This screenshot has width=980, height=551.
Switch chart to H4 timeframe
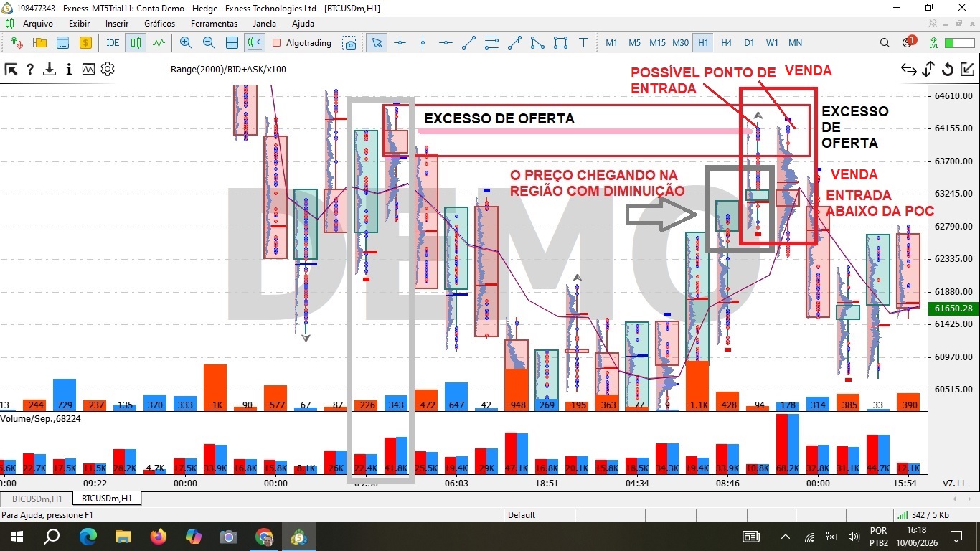click(726, 43)
